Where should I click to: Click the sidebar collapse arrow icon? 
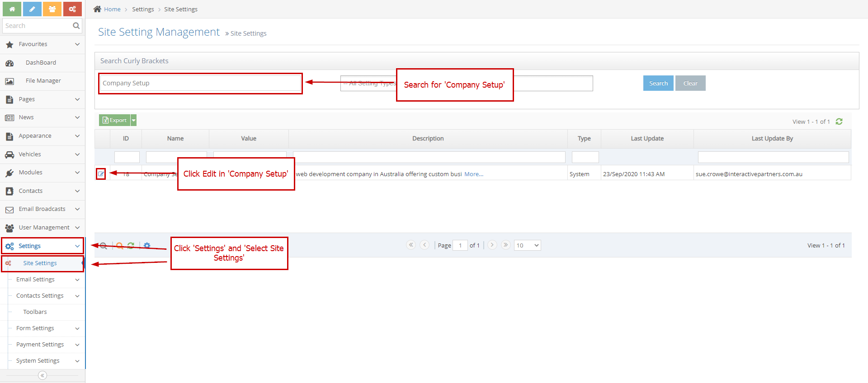pos(42,375)
